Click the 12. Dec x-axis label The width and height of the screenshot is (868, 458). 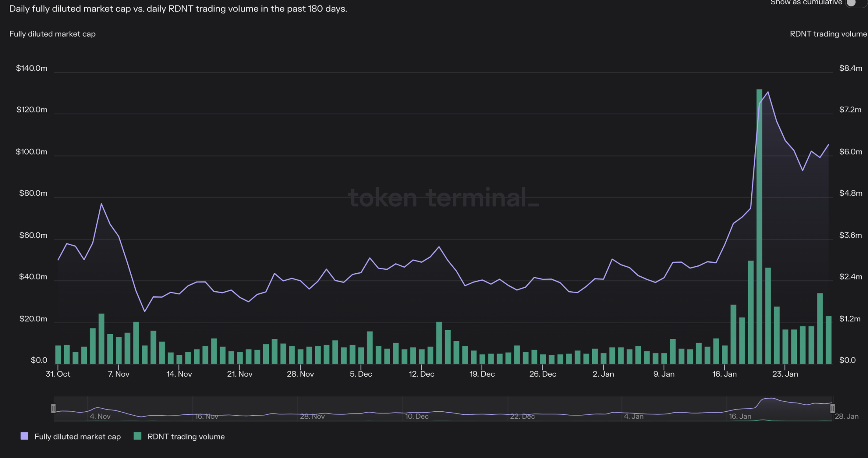422,374
